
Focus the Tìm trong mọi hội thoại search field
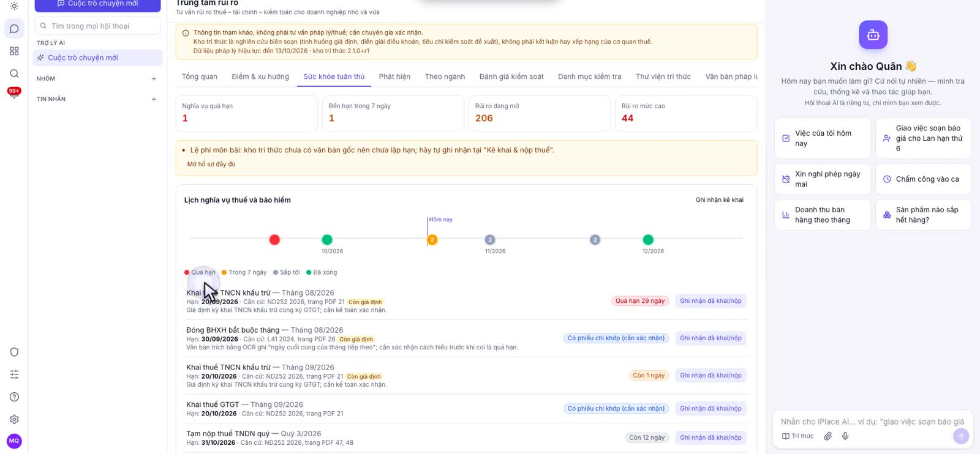coord(97,26)
